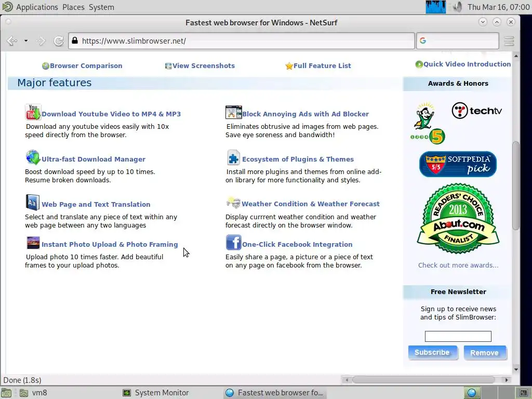This screenshot has width=532, height=399.
Task: Open the NetSurf hamburger menu
Action: tap(509, 41)
